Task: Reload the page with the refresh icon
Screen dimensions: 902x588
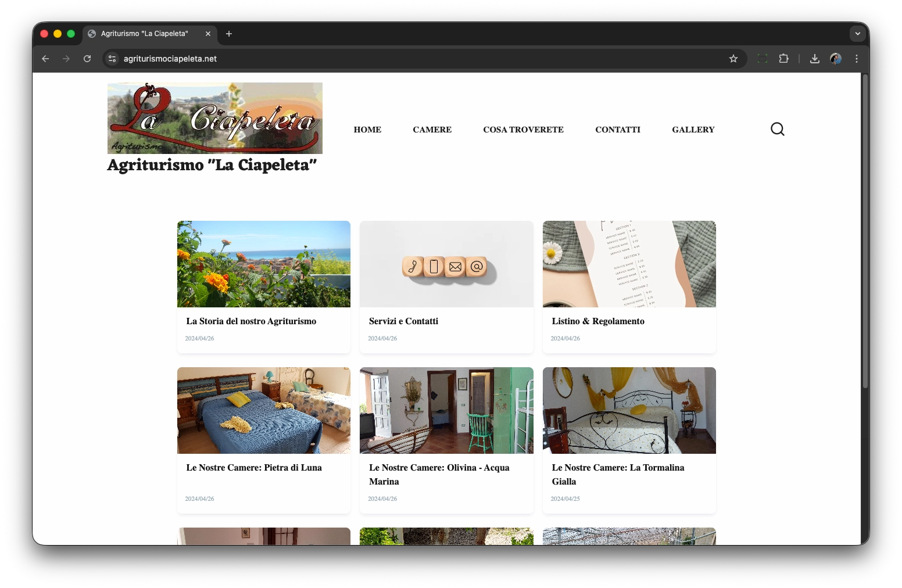Action: tap(87, 59)
